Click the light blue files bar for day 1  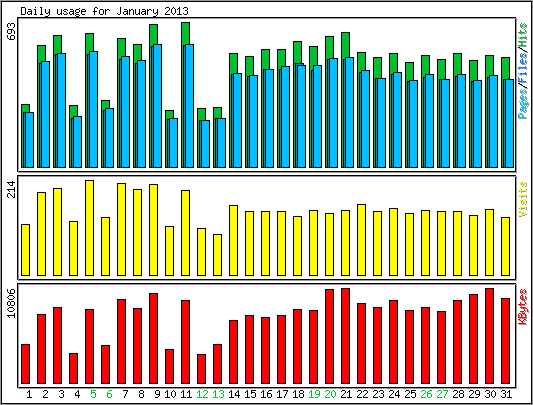point(29,140)
